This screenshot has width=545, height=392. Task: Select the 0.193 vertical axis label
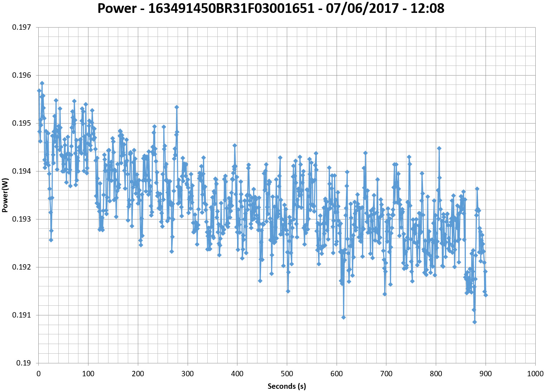point(21,219)
